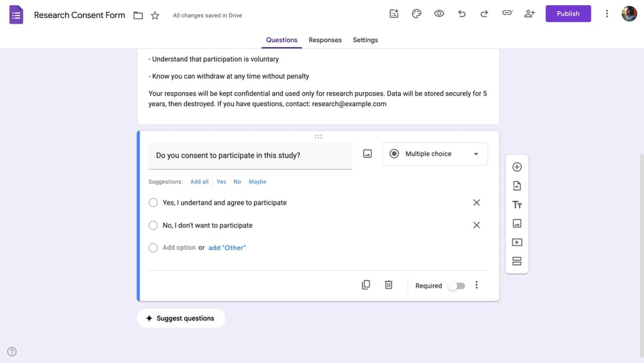Add collaborators with person-plus icon
This screenshot has width=644, height=363.
pos(529,14)
